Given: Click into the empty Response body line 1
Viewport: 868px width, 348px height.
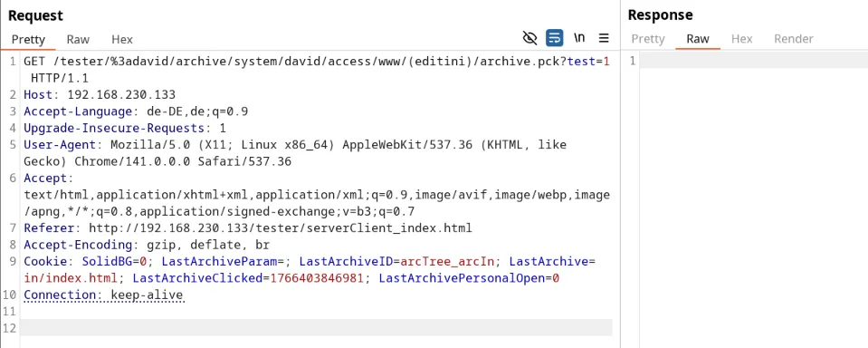Looking at the screenshot, I should pyautogui.click(x=753, y=61).
